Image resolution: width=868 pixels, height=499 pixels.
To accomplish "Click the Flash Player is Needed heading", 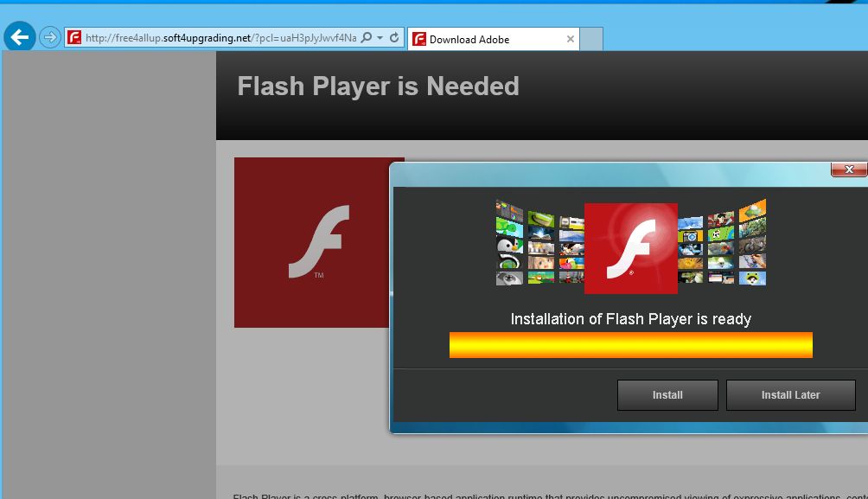I will tap(378, 86).
